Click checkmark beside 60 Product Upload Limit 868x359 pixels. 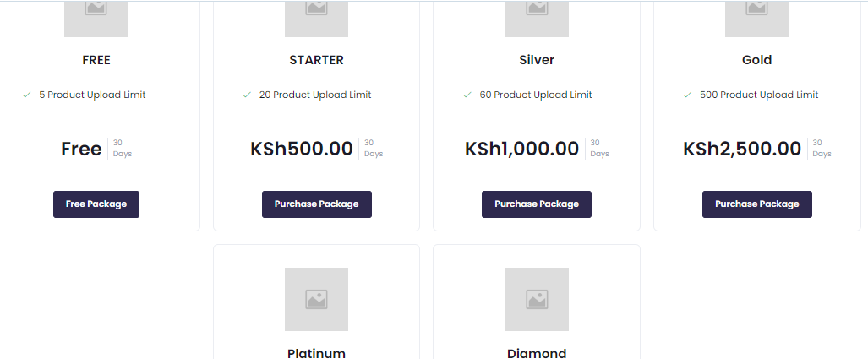click(467, 95)
